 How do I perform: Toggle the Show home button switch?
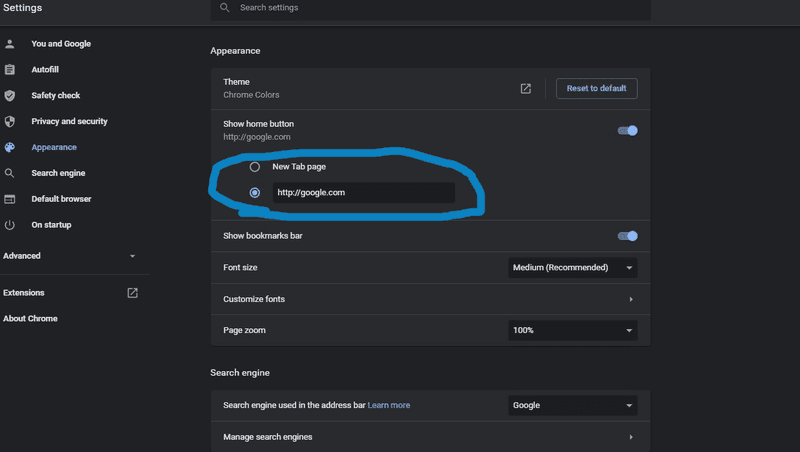click(628, 131)
